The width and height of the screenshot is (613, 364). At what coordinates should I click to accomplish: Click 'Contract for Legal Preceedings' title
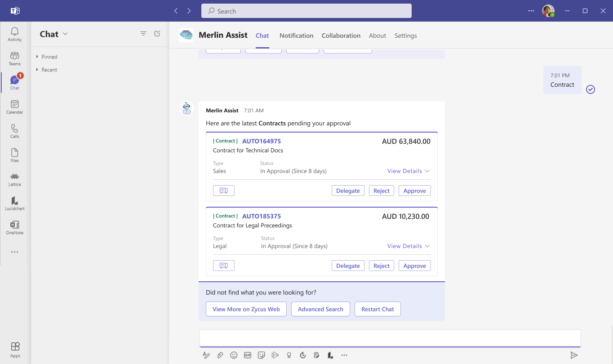point(253,225)
